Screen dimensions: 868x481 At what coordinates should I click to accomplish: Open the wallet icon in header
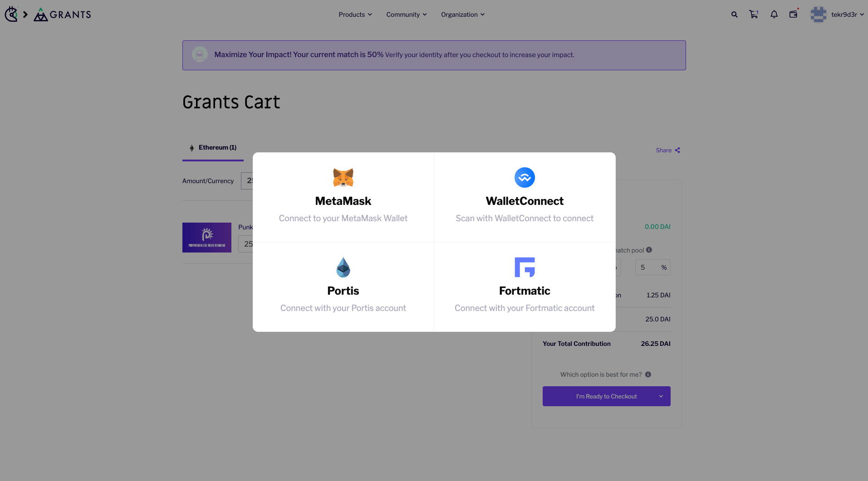[x=794, y=14]
